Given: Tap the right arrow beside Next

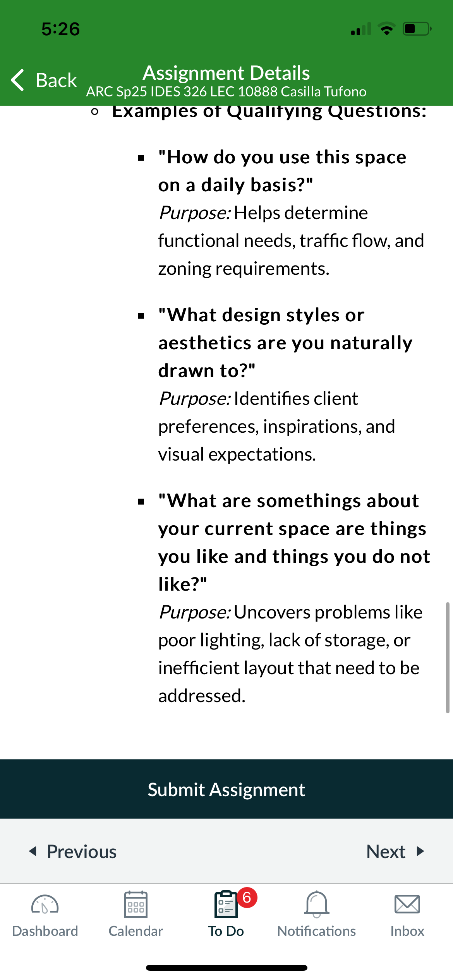Looking at the screenshot, I should (x=420, y=851).
